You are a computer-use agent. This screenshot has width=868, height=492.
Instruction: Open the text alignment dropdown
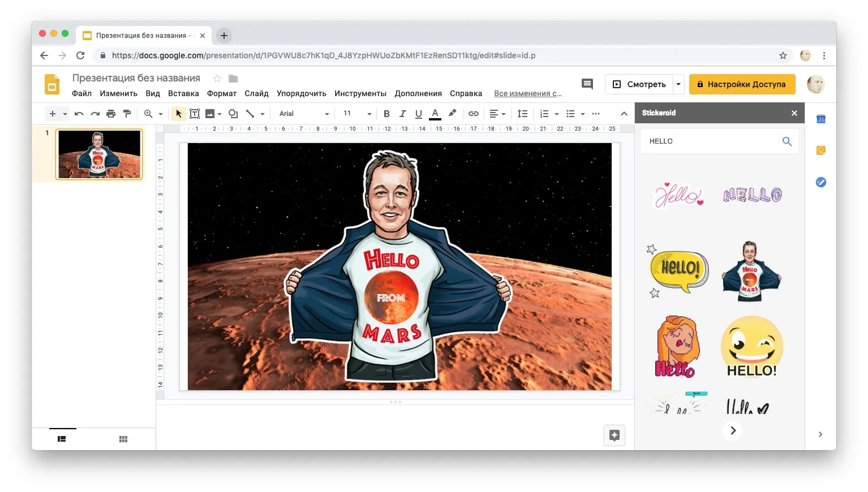[497, 114]
